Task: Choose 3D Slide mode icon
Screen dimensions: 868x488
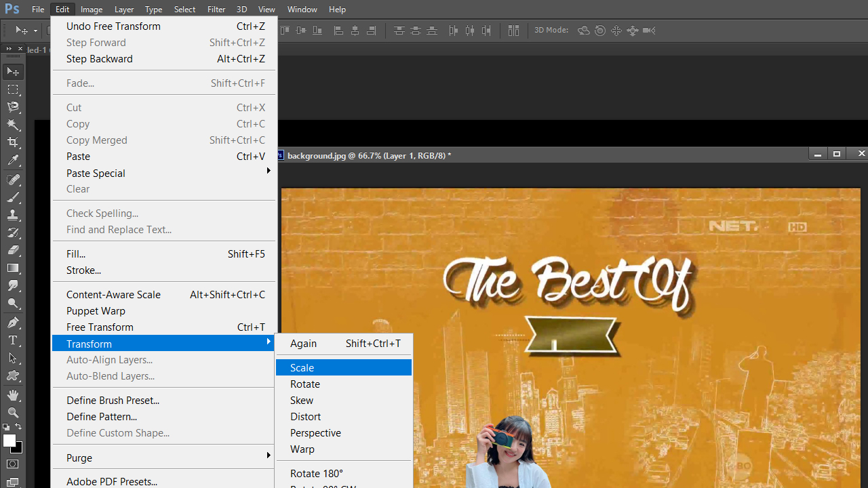Action: click(633, 30)
